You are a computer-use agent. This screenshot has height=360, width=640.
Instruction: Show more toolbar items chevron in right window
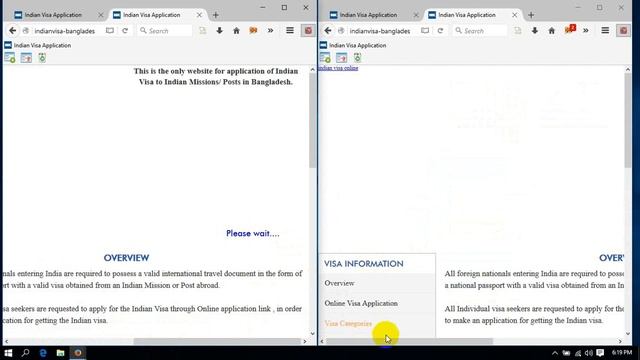[x=585, y=31]
